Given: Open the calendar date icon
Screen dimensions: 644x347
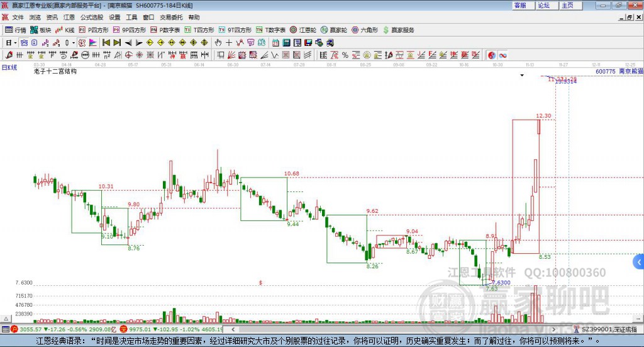Looking at the screenshot, I should point(275,43).
